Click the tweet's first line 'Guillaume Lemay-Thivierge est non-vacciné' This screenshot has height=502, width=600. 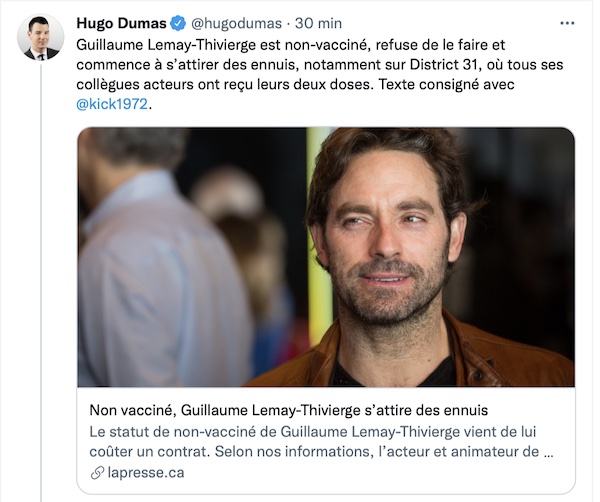223,45
